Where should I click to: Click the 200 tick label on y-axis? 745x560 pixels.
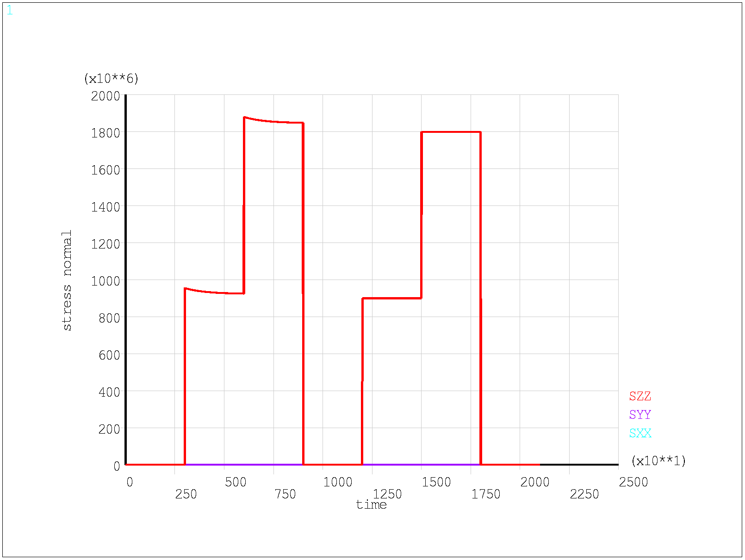[x=109, y=429]
